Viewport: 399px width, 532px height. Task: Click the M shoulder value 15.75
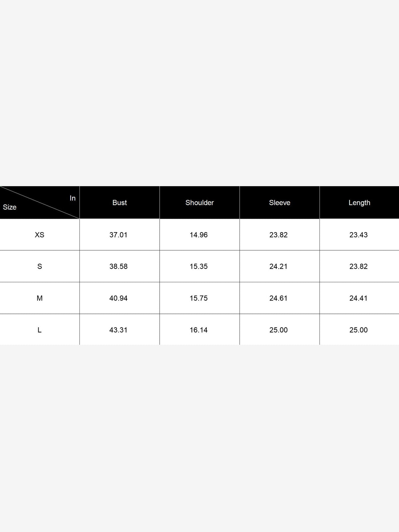point(199,298)
